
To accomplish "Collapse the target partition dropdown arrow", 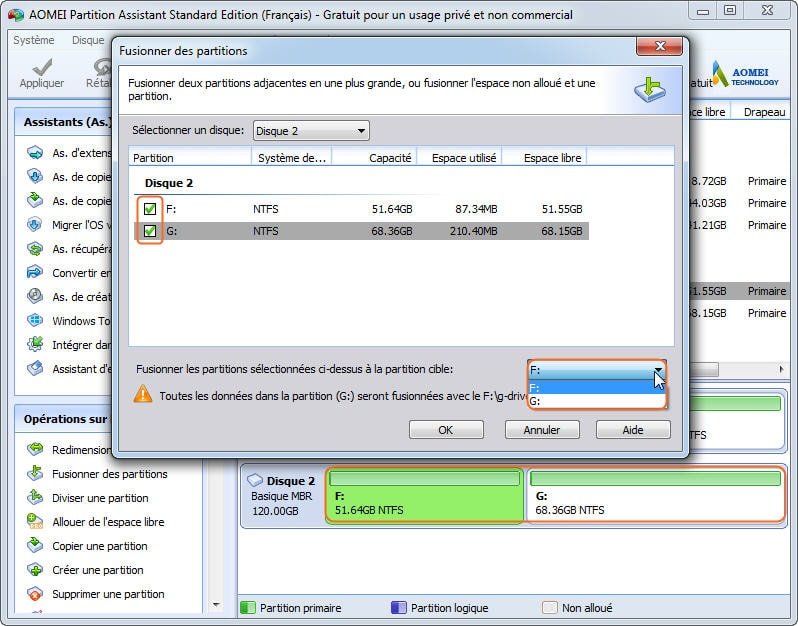I will (x=658, y=370).
